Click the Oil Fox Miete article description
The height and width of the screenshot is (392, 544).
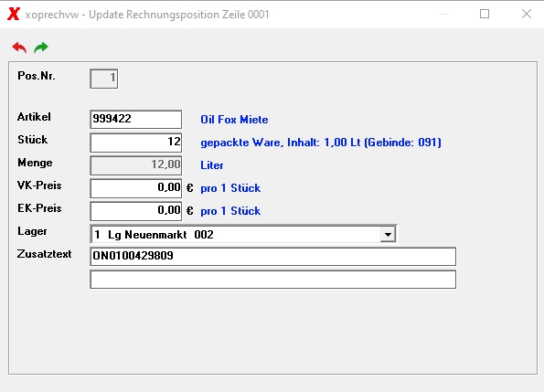(x=234, y=120)
